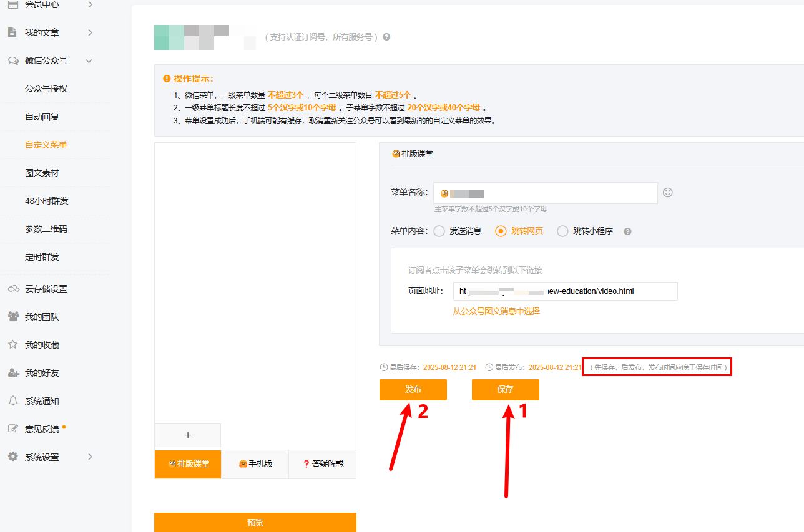Click the help question mark after 跳转小程序
The width and height of the screenshot is (804, 532).
click(x=627, y=231)
